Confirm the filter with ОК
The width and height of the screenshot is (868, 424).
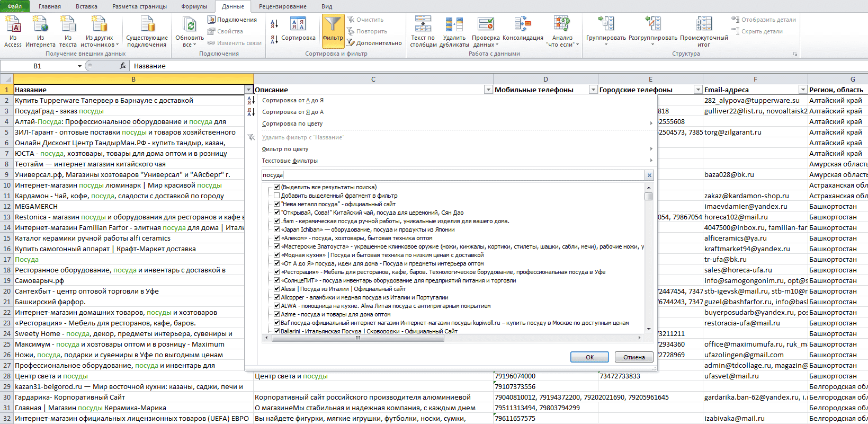pyautogui.click(x=589, y=357)
